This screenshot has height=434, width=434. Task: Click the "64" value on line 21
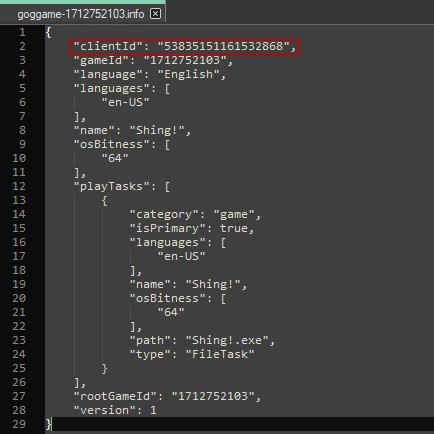(x=171, y=312)
